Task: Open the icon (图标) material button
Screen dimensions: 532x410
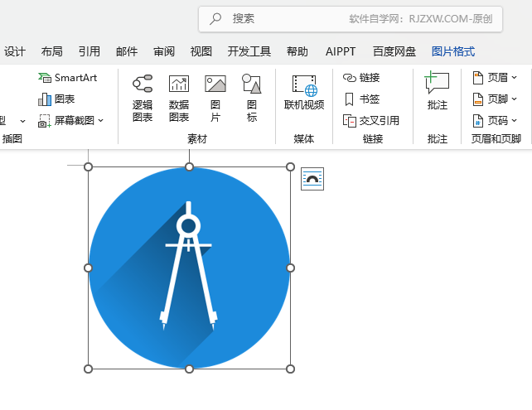Action: tap(251, 99)
